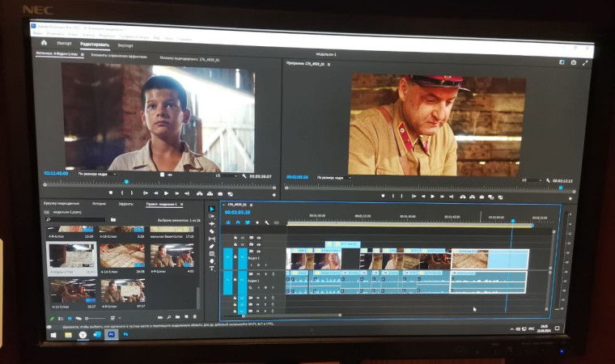Click Extract in the Program monitor
Viewport: 615px width, 364px height.
[x=472, y=197]
